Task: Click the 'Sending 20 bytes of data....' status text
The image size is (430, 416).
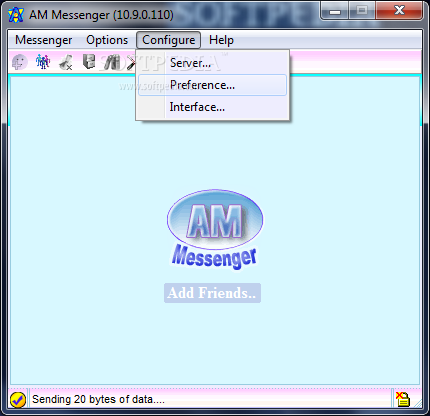Action: 98,399
